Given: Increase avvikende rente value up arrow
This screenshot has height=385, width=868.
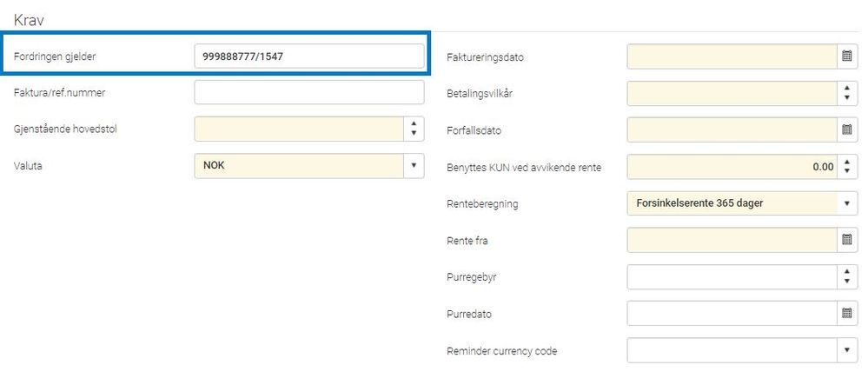Looking at the screenshot, I should (x=846, y=161).
